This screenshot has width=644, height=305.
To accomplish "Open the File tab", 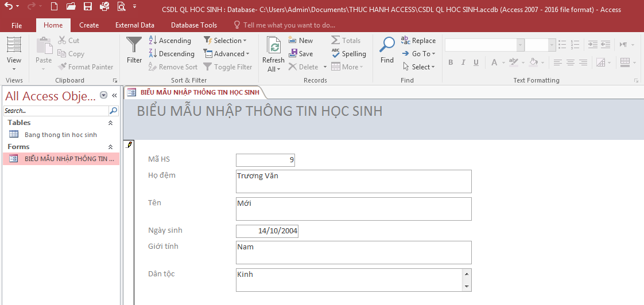I will [x=17, y=25].
